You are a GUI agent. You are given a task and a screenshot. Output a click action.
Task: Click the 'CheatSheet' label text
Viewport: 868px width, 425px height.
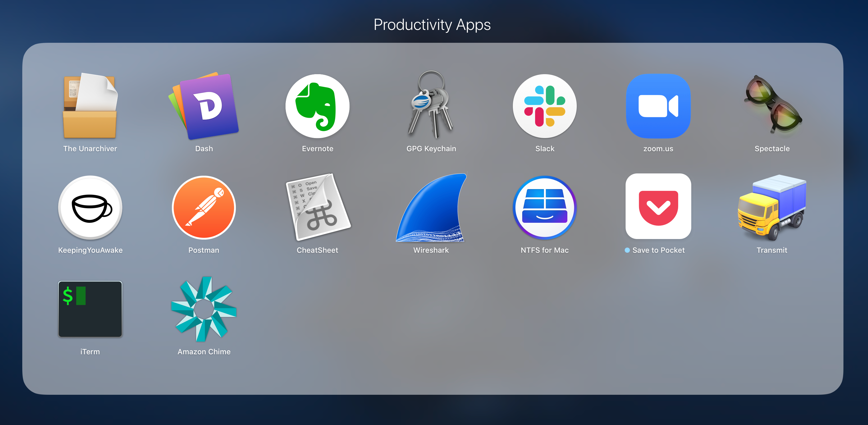[x=317, y=250]
